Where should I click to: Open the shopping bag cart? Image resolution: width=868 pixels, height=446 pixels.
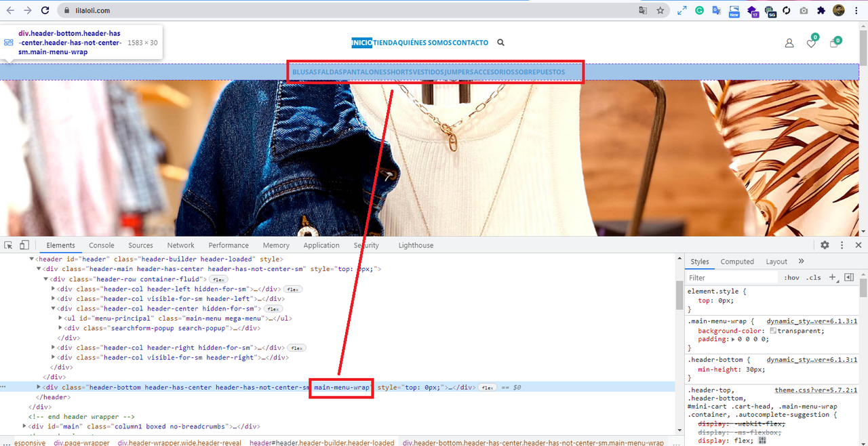click(x=834, y=43)
